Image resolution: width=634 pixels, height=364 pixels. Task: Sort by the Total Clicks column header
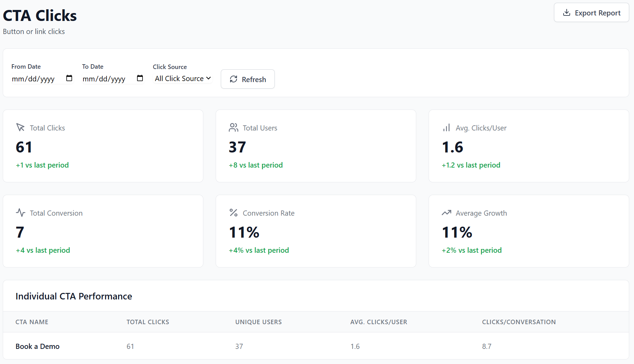click(x=148, y=322)
